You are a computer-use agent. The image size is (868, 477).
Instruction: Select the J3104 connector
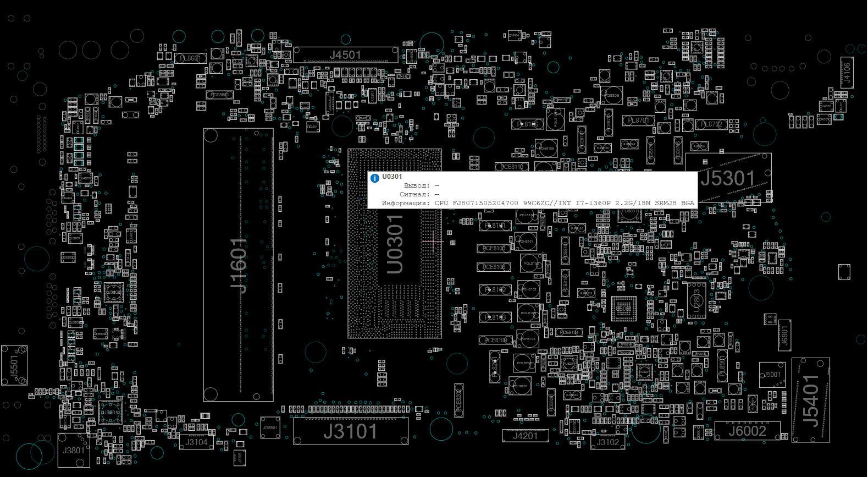[196, 442]
